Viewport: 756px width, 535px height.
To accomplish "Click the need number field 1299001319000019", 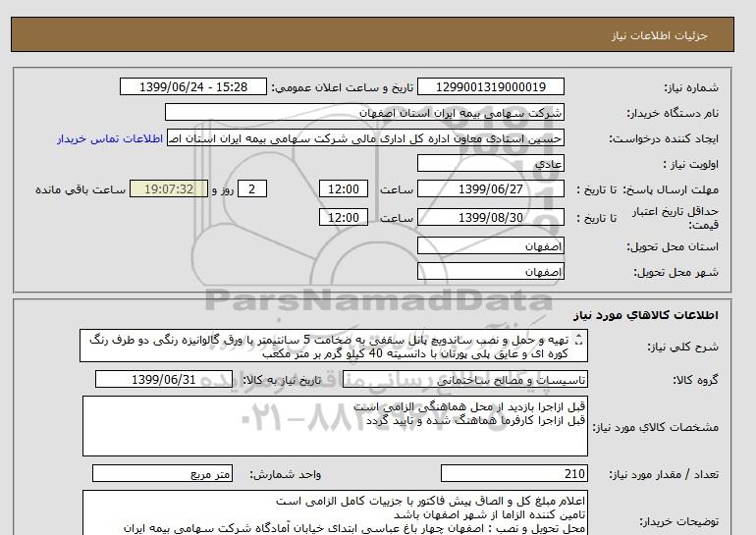I will pos(490,86).
